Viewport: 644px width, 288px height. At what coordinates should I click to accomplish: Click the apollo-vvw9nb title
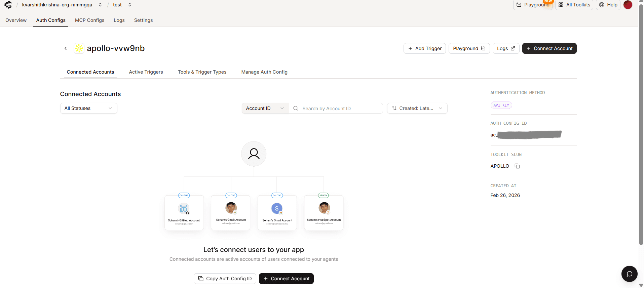pyautogui.click(x=116, y=48)
